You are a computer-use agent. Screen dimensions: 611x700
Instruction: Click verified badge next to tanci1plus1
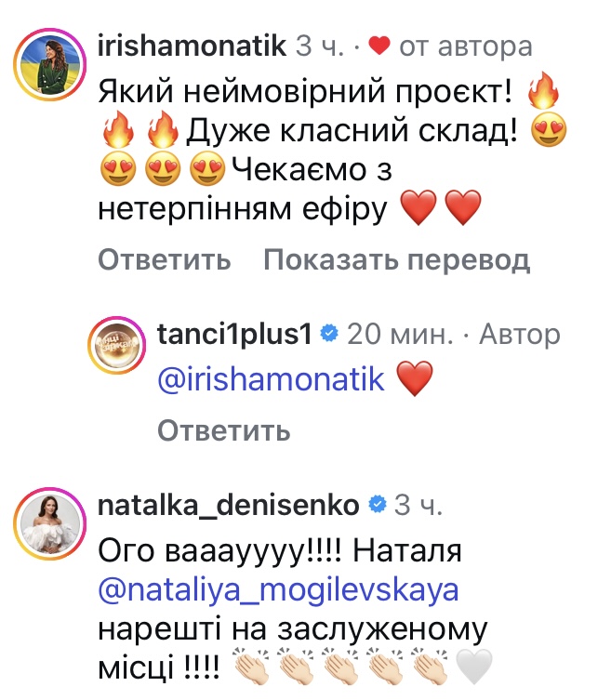coord(327,334)
